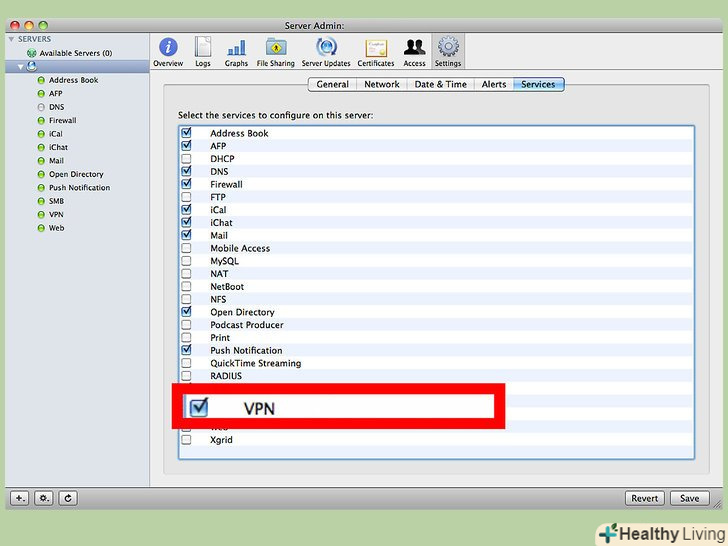
Task: Select Open Directory service in sidebar
Action: coord(76,174)
